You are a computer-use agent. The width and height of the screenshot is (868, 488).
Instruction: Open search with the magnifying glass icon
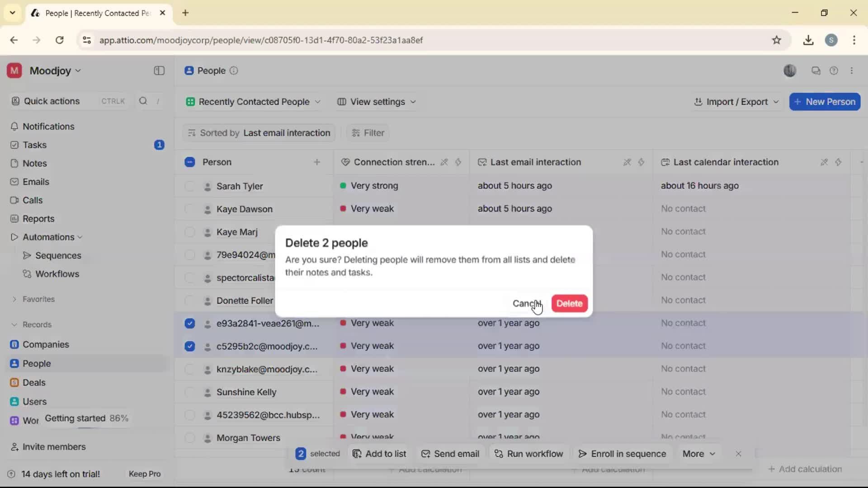[143, 101]
